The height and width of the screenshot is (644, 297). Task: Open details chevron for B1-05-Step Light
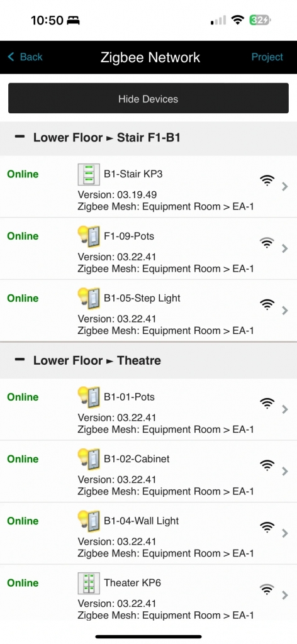tap(285, 311)
